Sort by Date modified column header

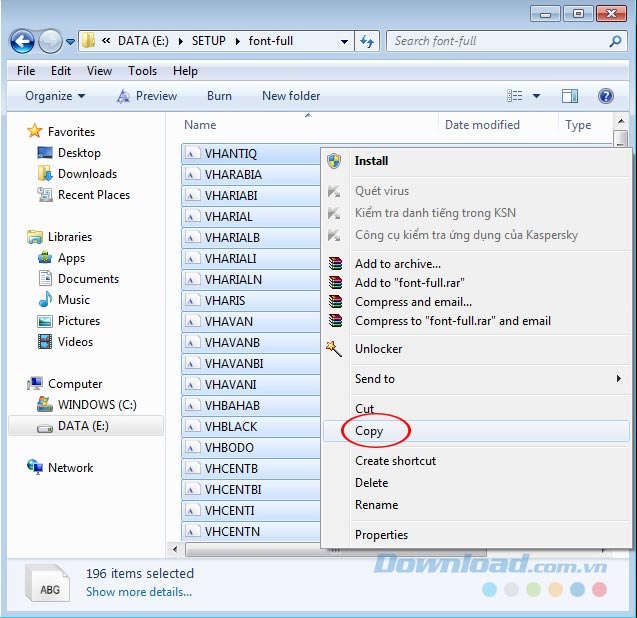(482, 125)
